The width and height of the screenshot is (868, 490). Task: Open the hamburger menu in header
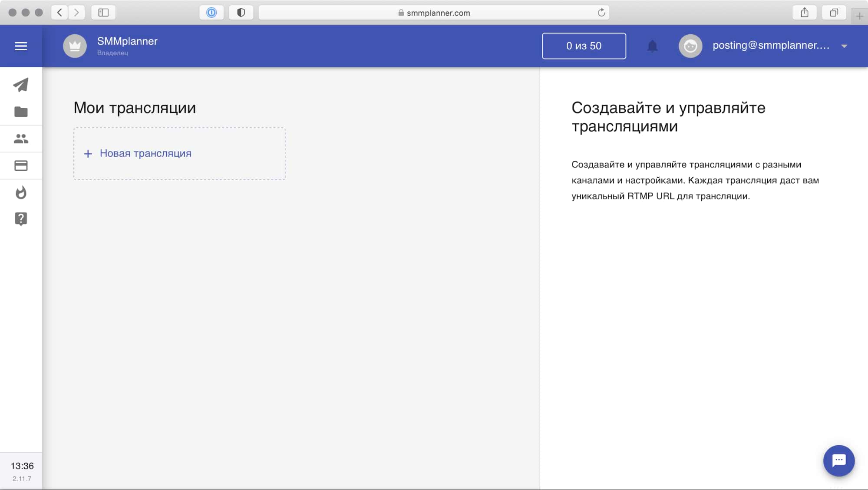tap(21, 46)
